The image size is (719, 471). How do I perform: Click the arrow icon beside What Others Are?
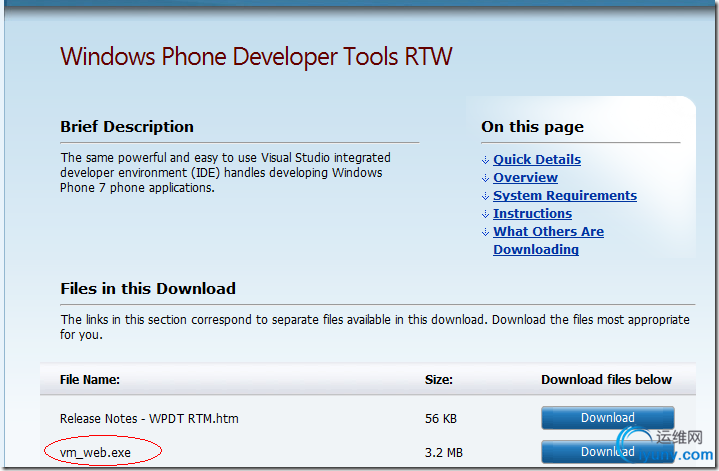pos(485,232)
